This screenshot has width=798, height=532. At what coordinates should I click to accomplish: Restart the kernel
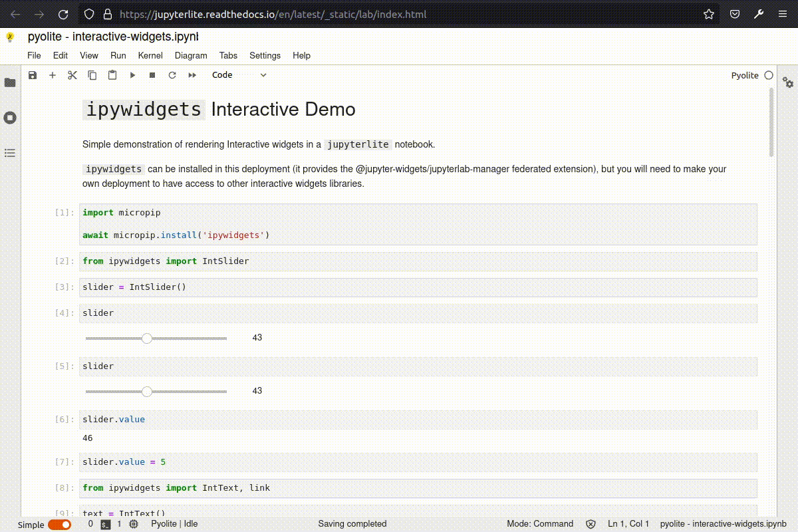click(x=172, y=74)
